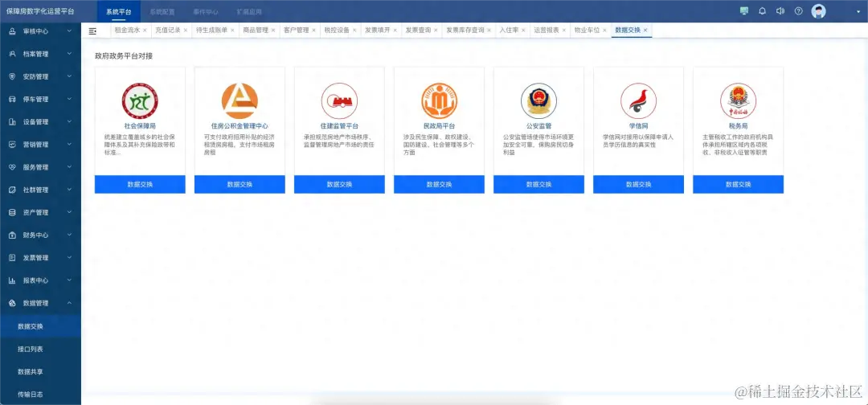Viewport: 868px width, 405px height.
Task: Click the 数据管理 sidebar icon
Action: (11, 303)
